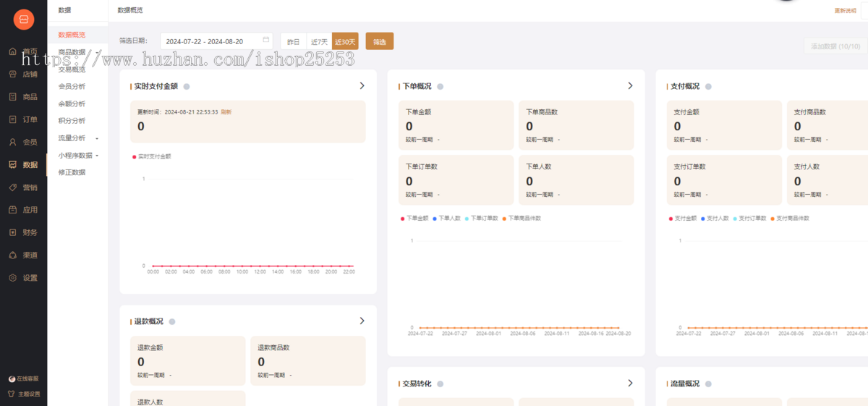Image resolution: width=868 pixels, height=406 pixels.
Task: Click 刷新 refresh link in 实时支付金额
Action: pyautogui.click(x=226, y=112)
